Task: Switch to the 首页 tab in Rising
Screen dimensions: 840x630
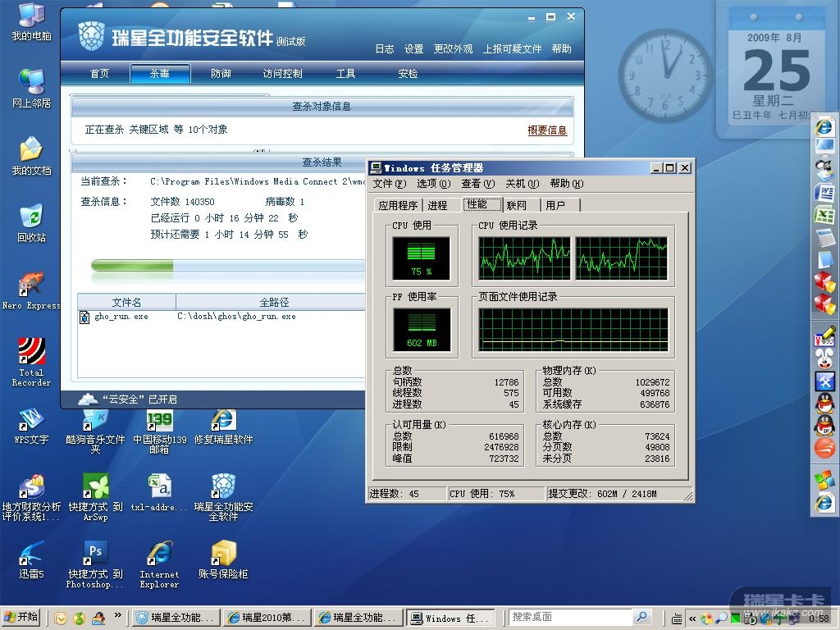Action: pos(99,73)
